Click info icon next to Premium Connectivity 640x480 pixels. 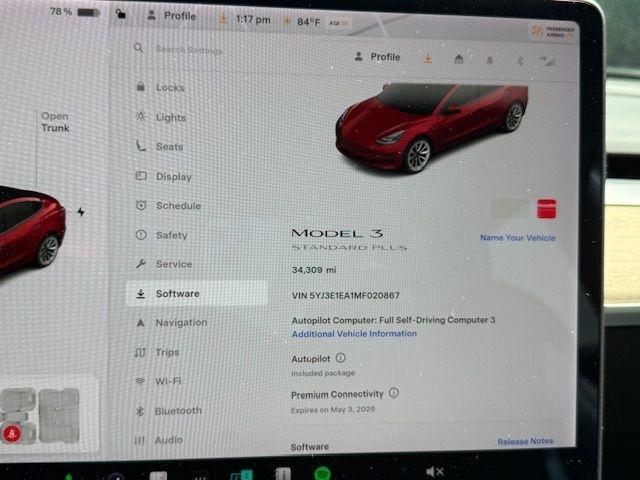pyautogui.click(x=393, y=393)
